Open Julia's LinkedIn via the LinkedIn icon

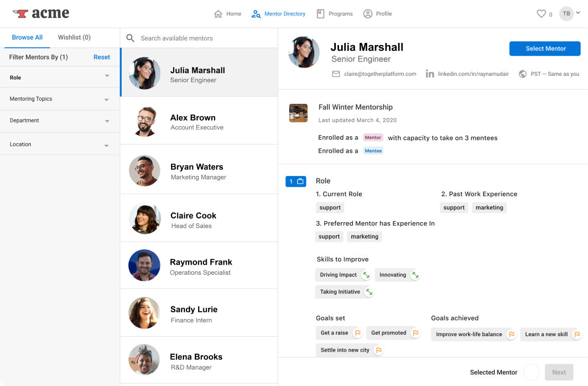click(430, 74)
